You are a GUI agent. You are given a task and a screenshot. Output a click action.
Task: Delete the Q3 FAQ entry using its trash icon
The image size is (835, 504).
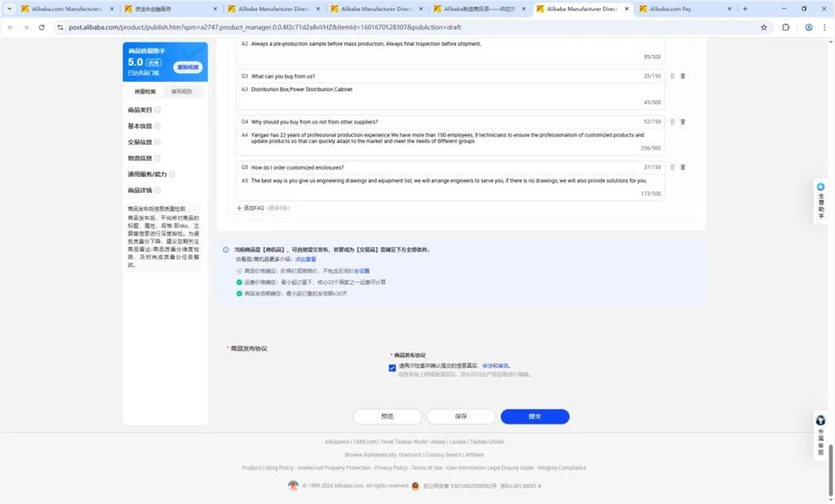click(x=682, y=76)
